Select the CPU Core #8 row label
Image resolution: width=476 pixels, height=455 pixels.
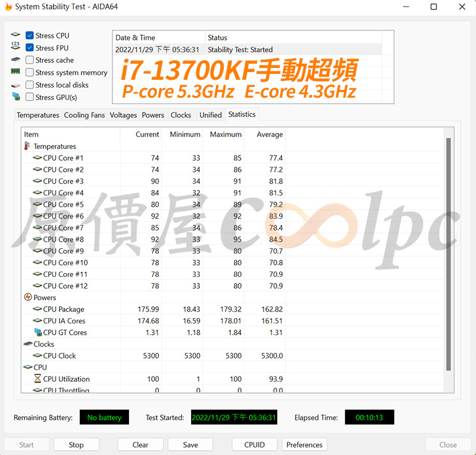[x=64, y=239]
